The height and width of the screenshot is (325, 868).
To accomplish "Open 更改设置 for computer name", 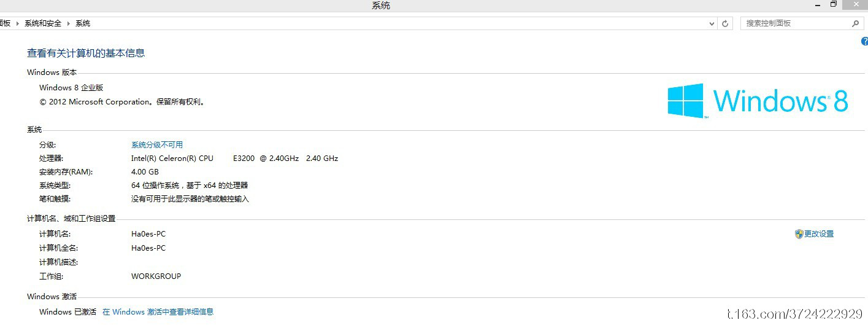I will (819, 234).
